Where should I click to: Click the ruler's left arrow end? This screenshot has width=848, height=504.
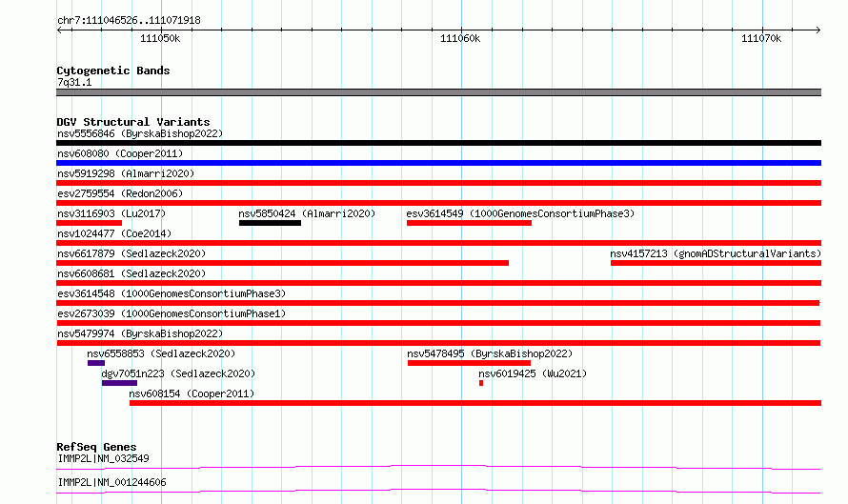(x=59, y=30)
